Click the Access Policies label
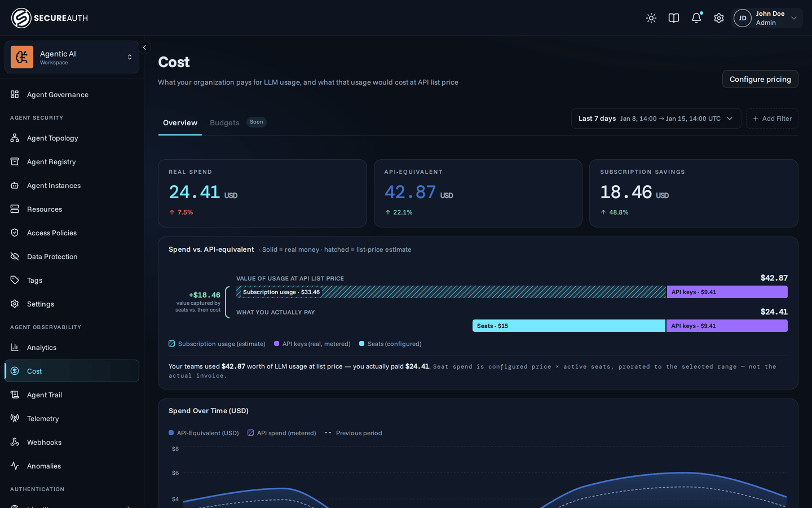Image resolution: width=812 pixels, height=508 pixels. coord(52,233)
